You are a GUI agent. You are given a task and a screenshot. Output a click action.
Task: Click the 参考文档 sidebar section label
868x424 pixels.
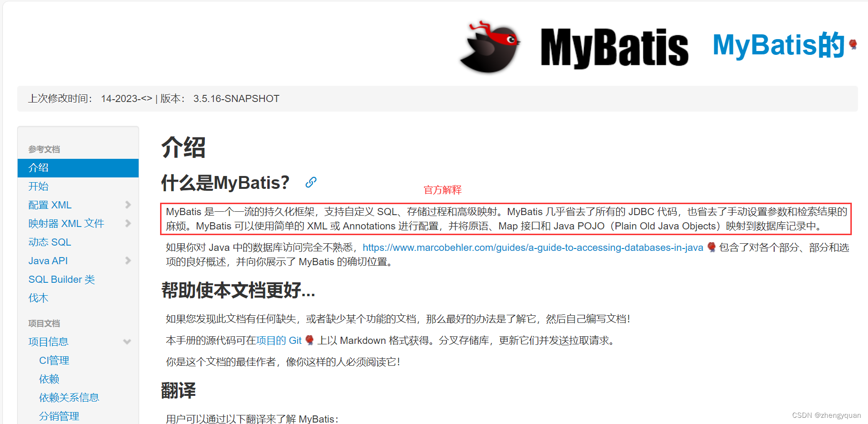click(44, 149)
